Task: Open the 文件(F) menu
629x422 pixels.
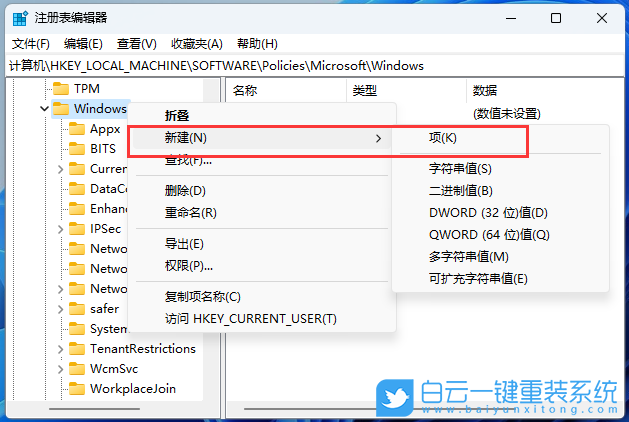Action: (30, 44)
